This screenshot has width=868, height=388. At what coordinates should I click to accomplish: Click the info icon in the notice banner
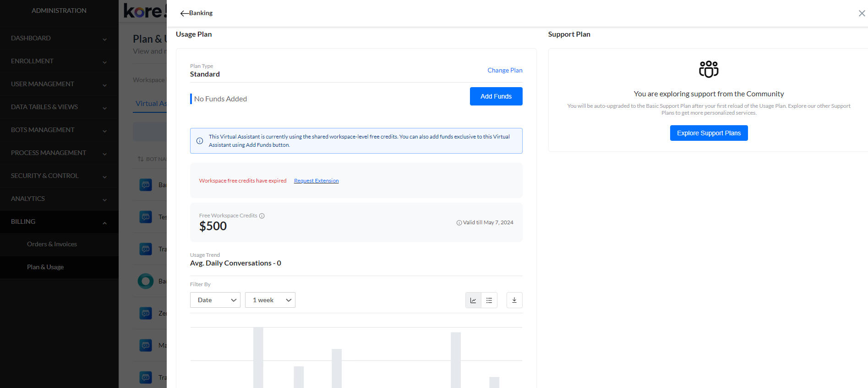pyautogui.click(x=200, y=141)
